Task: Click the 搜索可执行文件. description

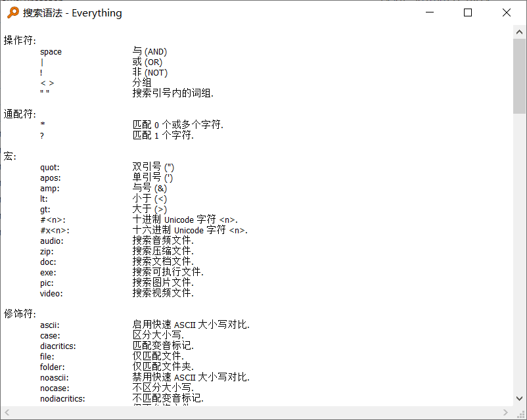Action: pyautogui.click(x=168, y=271)
